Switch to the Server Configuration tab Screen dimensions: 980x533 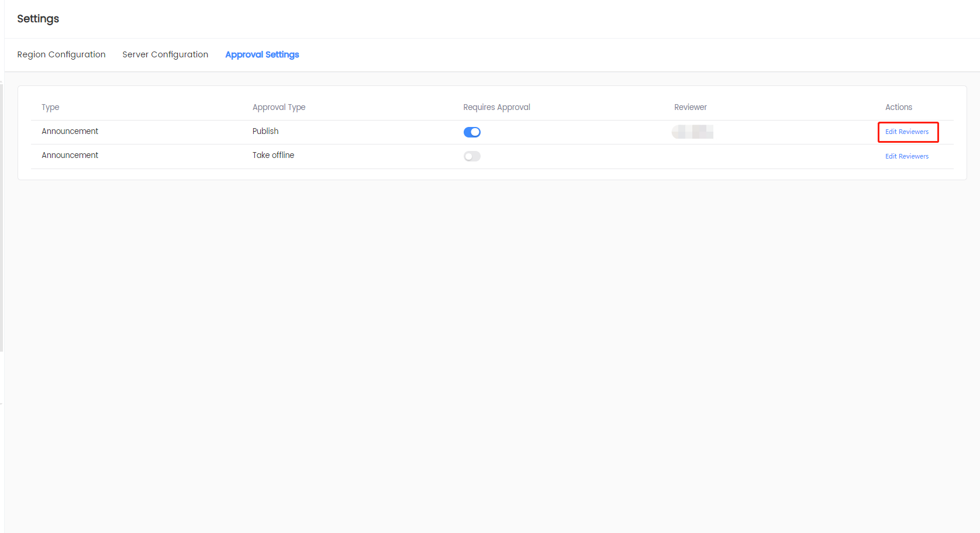(x=165, y=54)
